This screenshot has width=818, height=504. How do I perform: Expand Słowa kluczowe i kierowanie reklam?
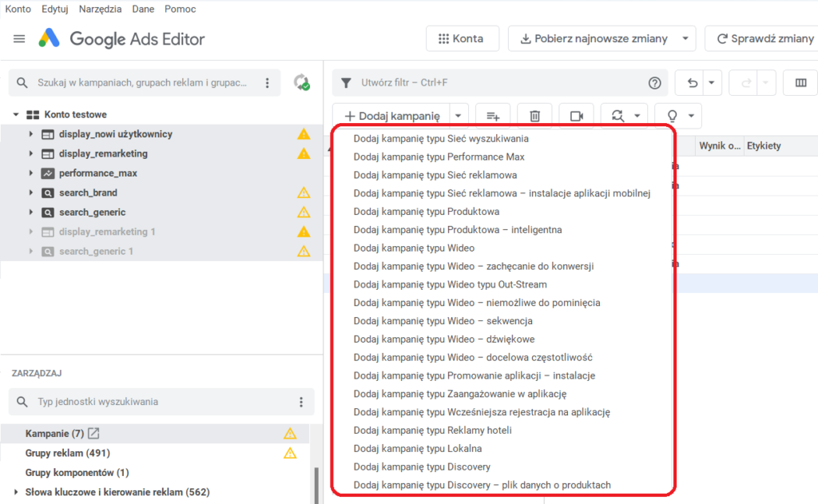(16, 492)
